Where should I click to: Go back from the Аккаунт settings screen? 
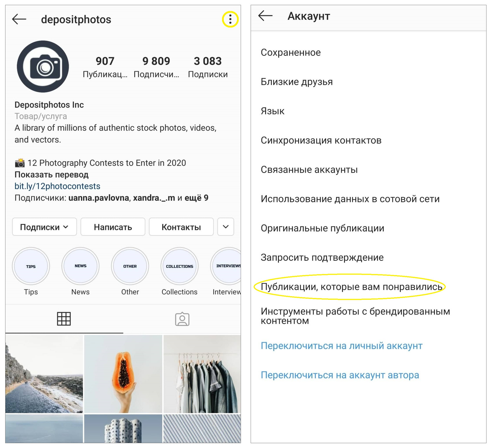[265, 15]
